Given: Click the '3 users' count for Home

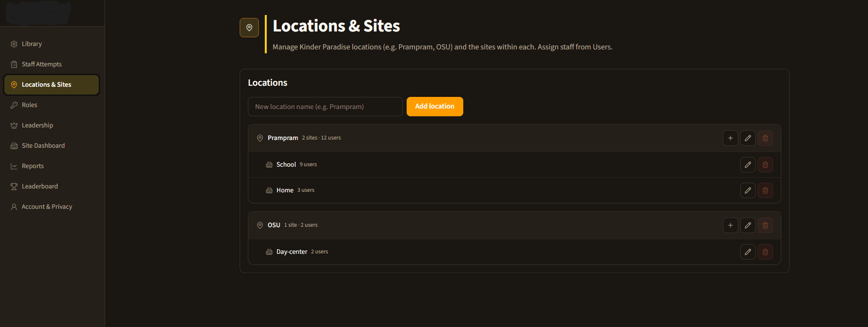Looking at the screenshot, I should [x=306, y=190].
